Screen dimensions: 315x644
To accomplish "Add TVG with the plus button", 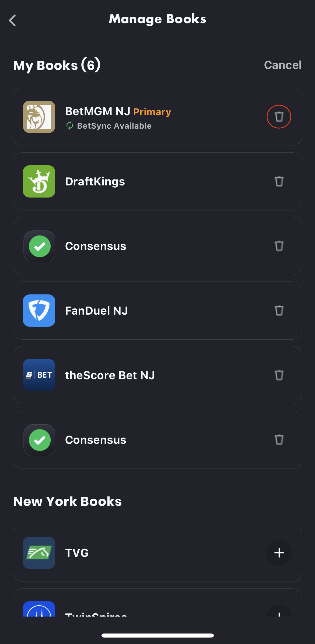I will tap(279, 553).
